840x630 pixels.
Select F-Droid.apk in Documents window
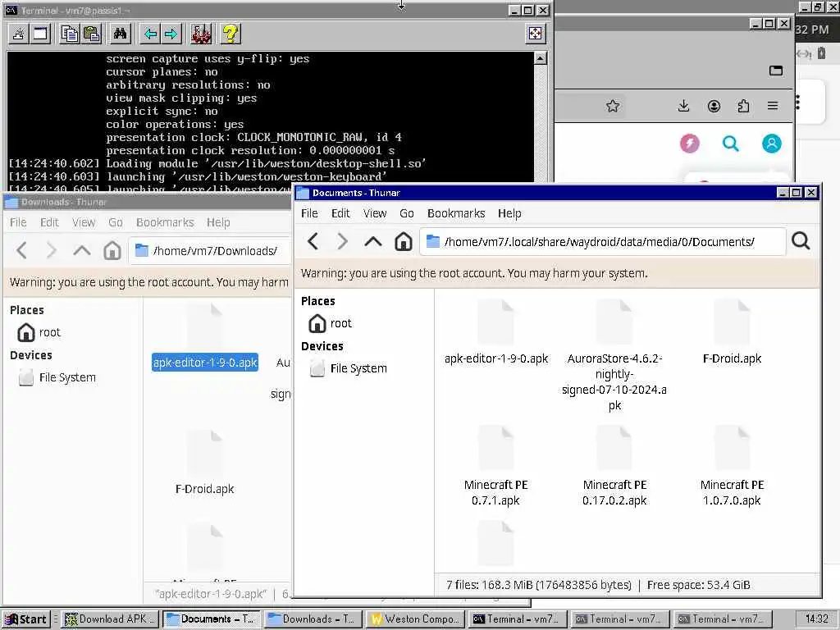point(732,333)
